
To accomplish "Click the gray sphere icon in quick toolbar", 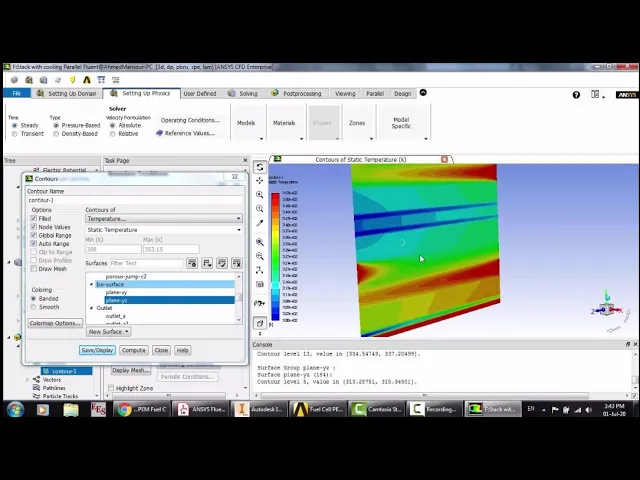I will tap(14, 80).
